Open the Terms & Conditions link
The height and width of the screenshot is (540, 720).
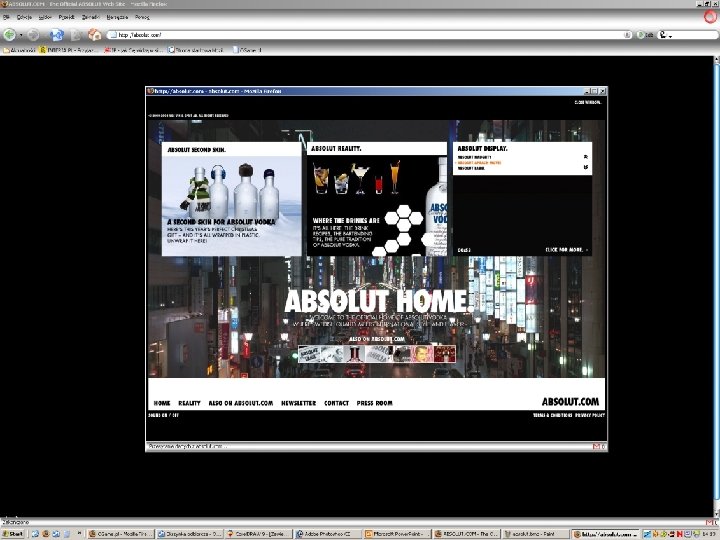552,415
